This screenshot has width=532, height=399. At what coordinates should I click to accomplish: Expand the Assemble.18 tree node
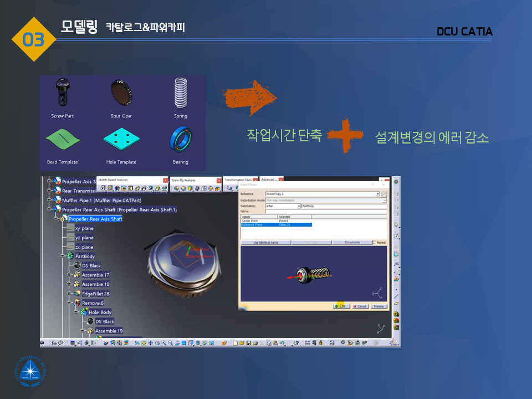coord(69,284)
